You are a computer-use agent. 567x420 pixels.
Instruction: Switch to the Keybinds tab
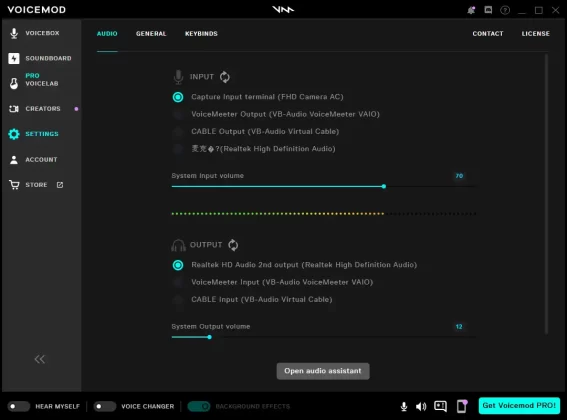pos(201,34)
